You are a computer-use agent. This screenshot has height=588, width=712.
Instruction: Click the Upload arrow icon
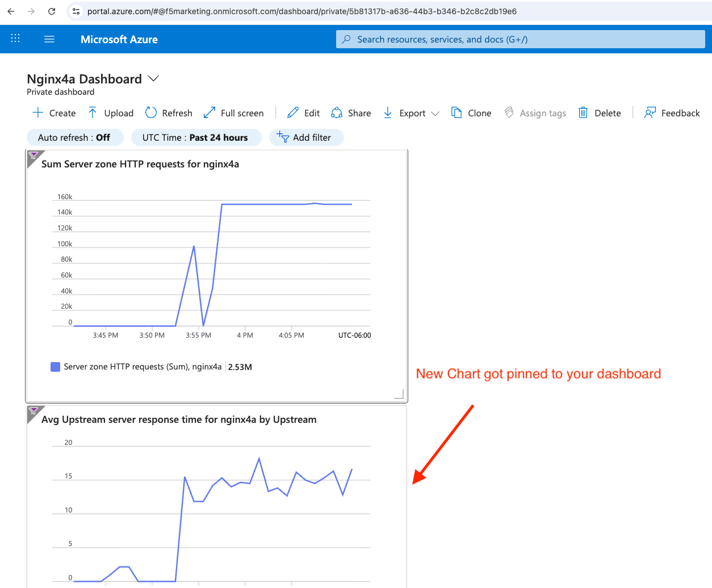click(x=93, y=112)
